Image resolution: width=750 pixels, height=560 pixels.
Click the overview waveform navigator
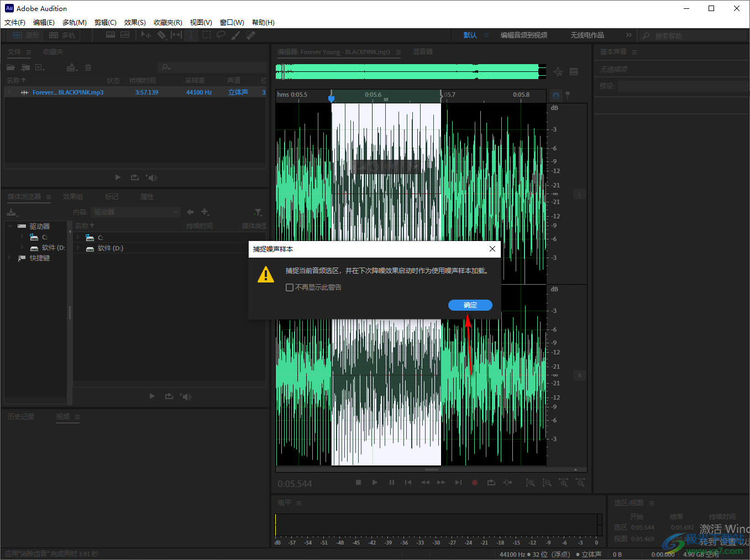click(411, 71)
